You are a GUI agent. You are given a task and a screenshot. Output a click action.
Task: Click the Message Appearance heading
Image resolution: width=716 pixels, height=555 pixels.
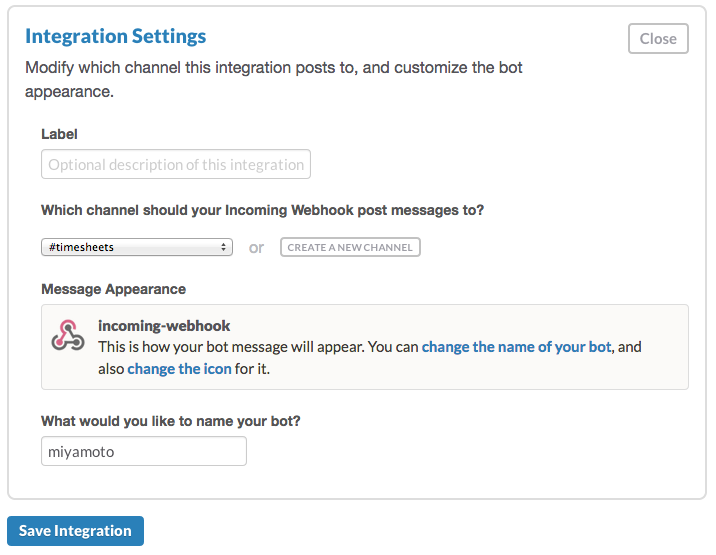(x=113, y=289)
